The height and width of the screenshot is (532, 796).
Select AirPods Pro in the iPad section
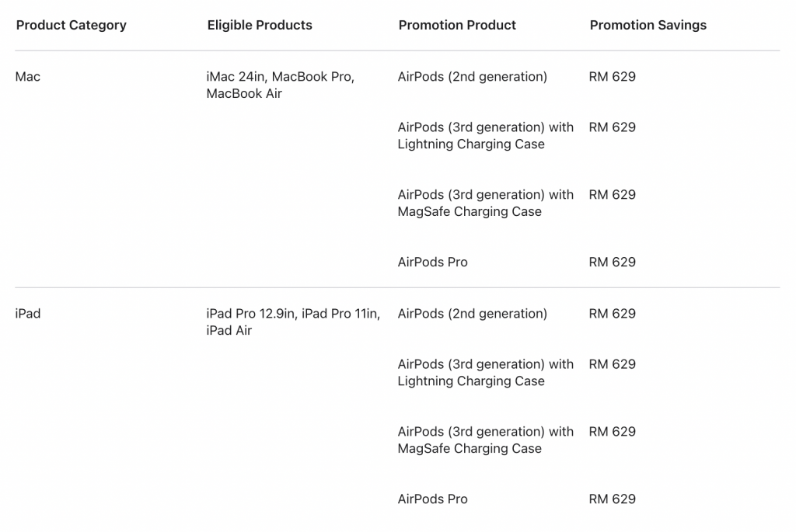[x=432, y=499]
